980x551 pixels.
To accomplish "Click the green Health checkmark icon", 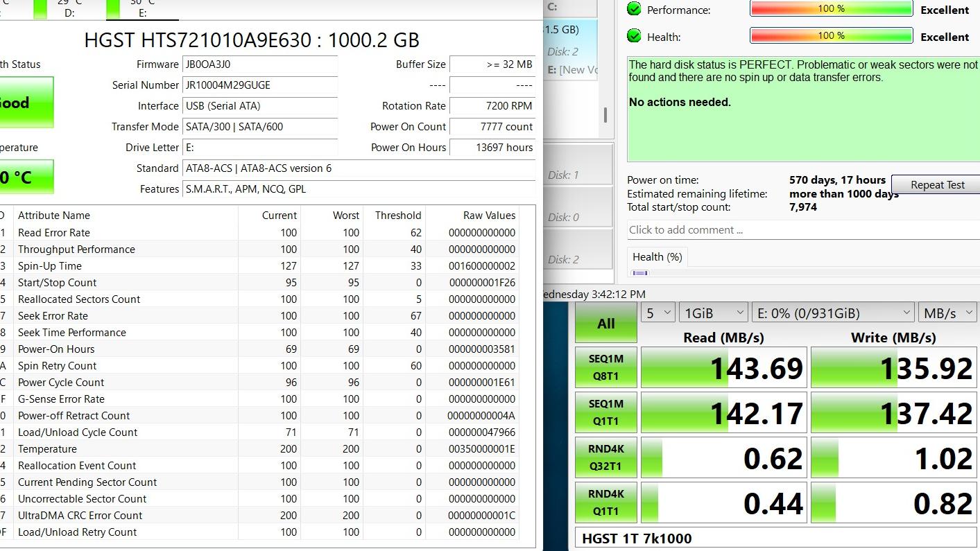I will click(634, 36).
